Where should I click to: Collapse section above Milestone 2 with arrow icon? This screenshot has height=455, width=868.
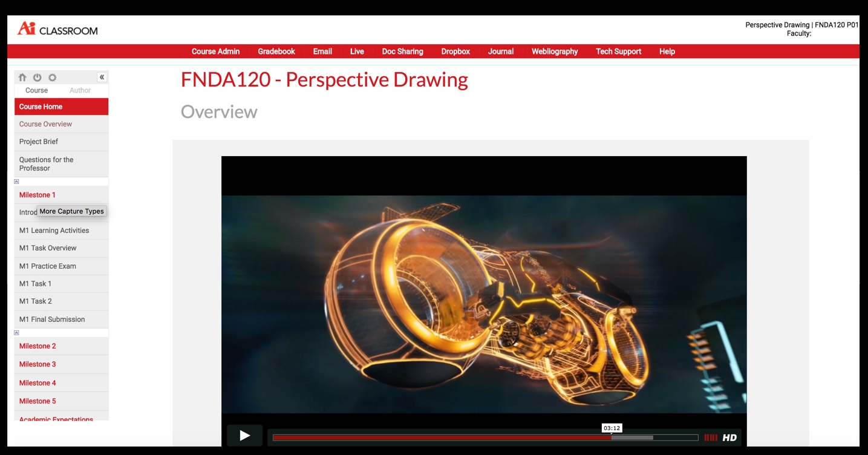click(16, 333)
